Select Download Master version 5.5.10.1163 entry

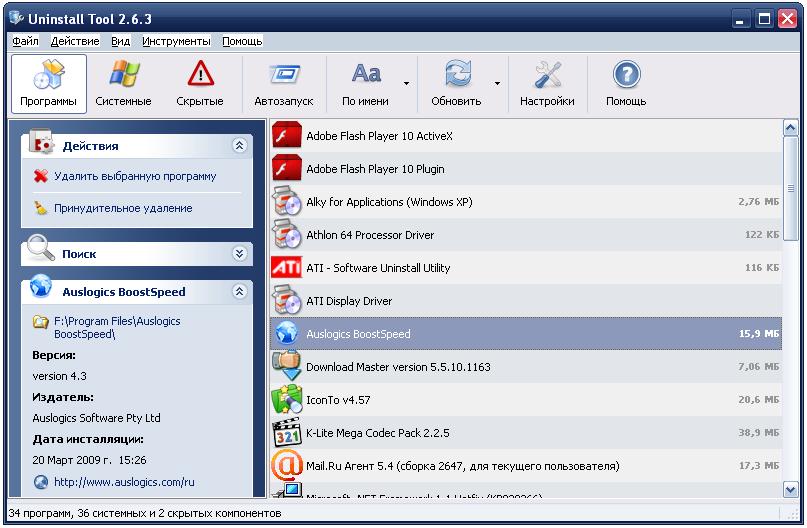coord(526,367)
